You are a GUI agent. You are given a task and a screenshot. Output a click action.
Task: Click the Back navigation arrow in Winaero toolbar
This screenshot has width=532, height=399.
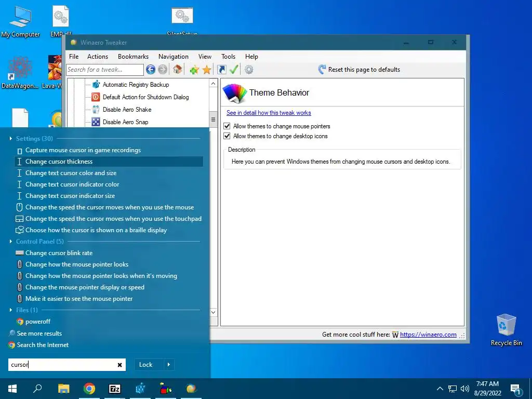[151, 70]
